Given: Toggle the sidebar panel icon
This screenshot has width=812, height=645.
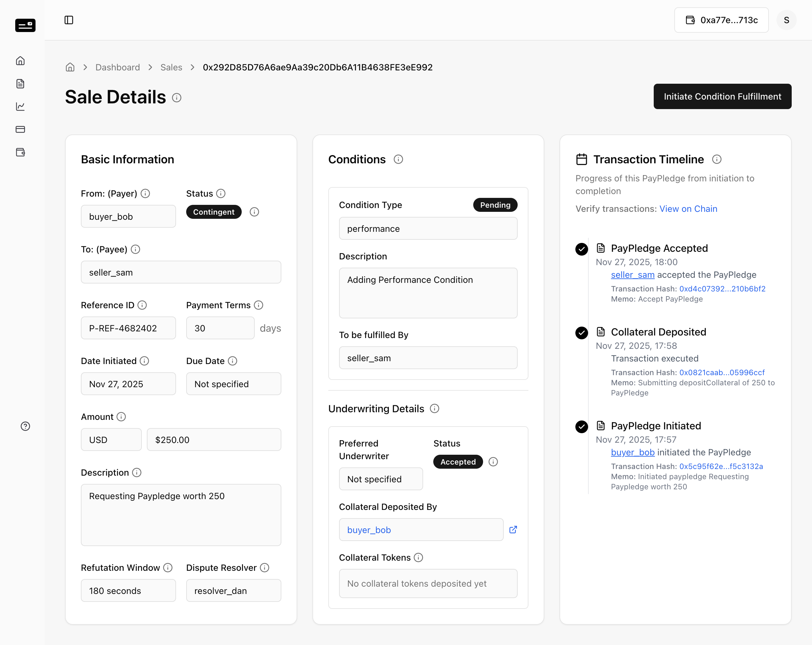Looking at the screenshot, I should (x=69, y=20).
